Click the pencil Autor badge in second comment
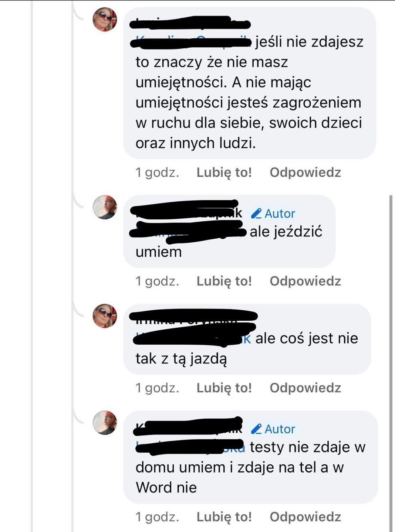Image resolution: width=395 pixels, height=532 pixels. click(x=273, y=214)
